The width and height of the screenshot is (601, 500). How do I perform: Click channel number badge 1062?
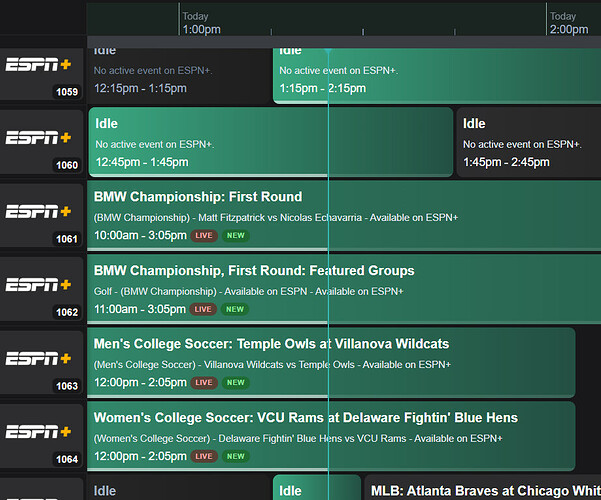(67, 312)
